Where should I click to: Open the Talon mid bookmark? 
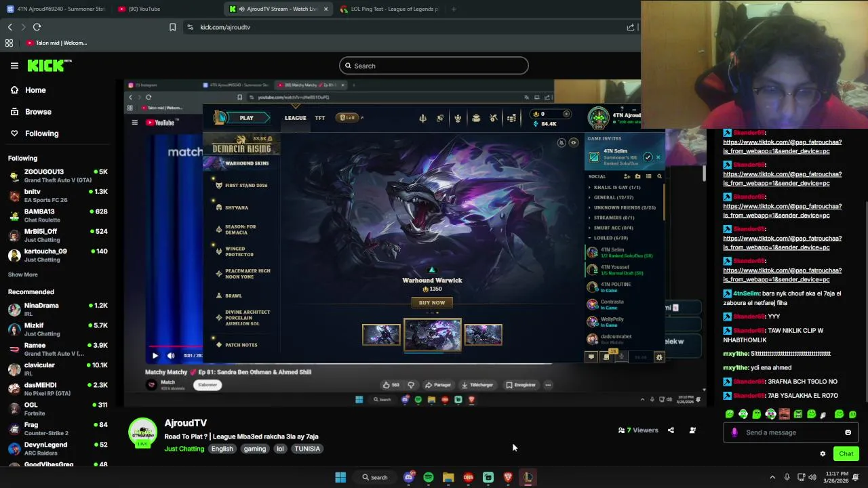(x=57, y=43)
